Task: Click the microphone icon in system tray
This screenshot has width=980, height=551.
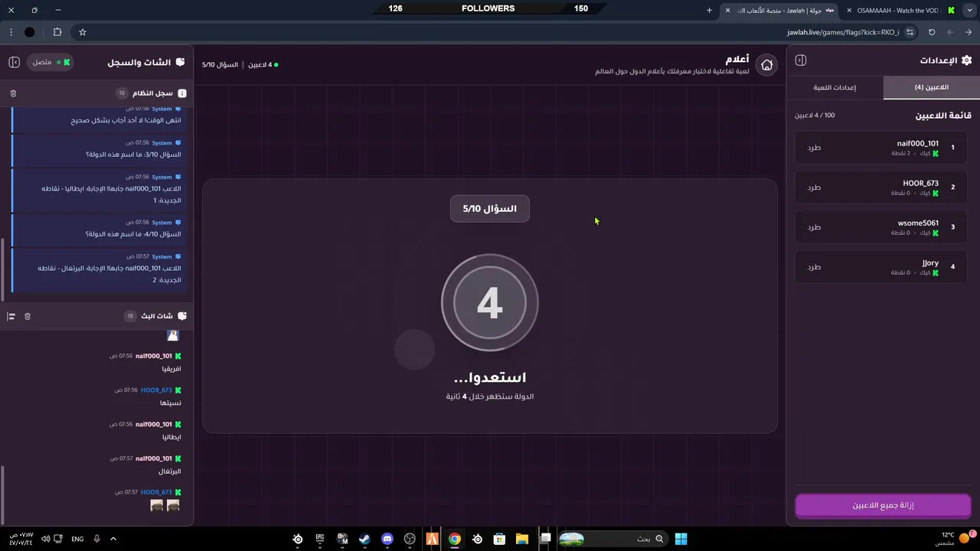Action: pos(96,539)
